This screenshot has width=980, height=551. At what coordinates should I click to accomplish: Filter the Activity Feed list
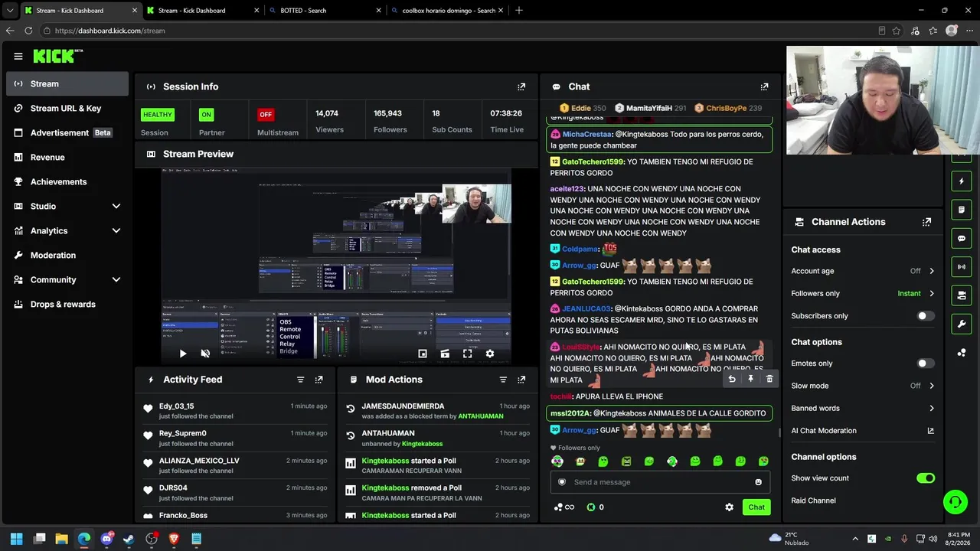coord(300,380)
